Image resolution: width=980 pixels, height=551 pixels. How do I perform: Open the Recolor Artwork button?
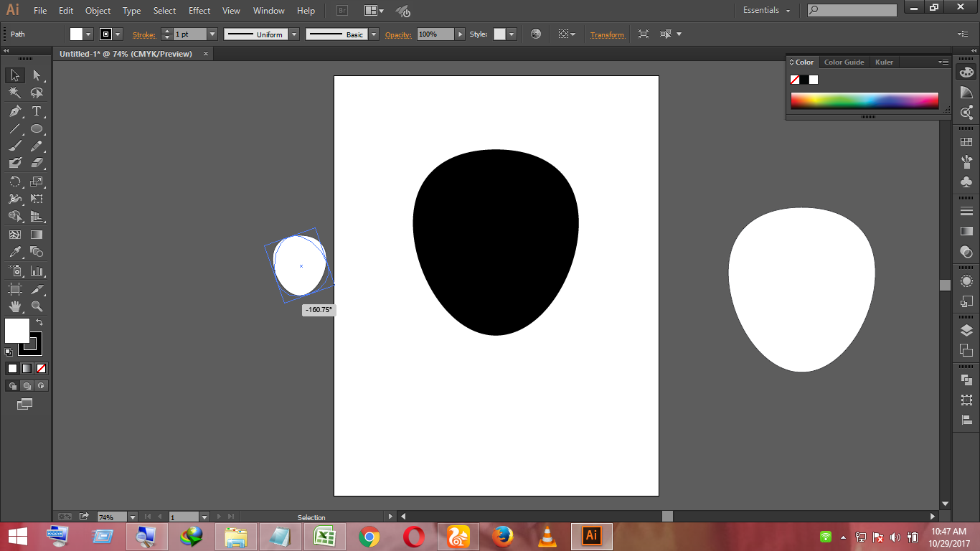click(536, 34)
